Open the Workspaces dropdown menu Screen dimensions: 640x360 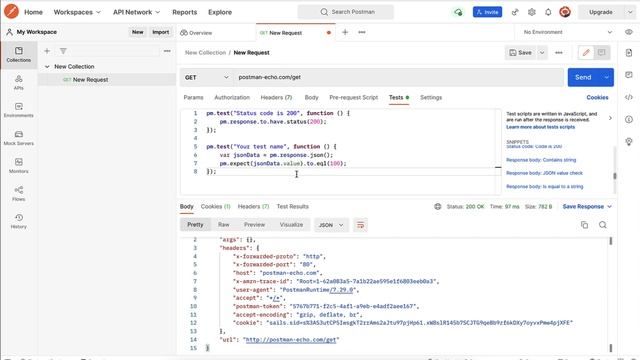click(x=77, y=12)
